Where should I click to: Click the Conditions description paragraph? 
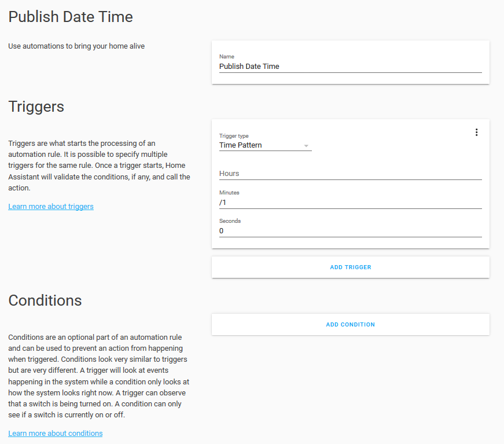tap(99, 376)
